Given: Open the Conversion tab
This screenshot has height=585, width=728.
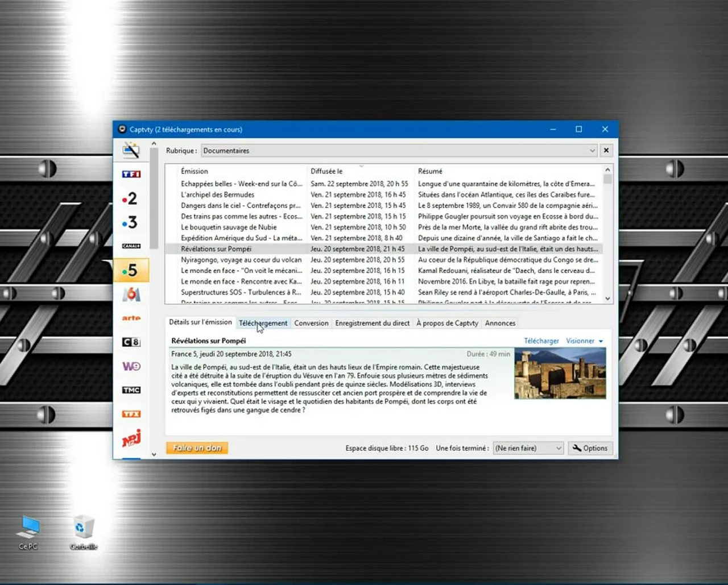Looking at the screenshot, I should [311, 323].
